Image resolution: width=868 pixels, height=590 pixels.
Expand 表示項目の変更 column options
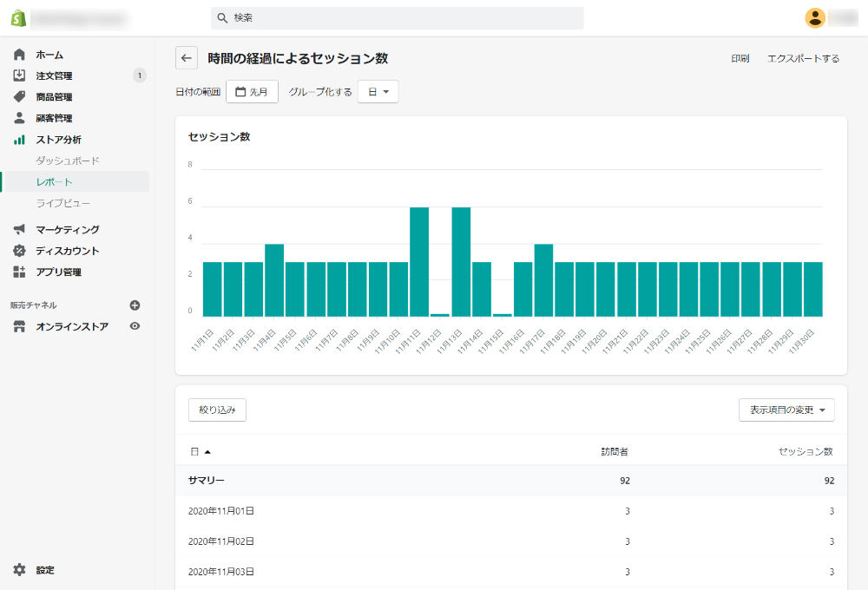[786, 410]
